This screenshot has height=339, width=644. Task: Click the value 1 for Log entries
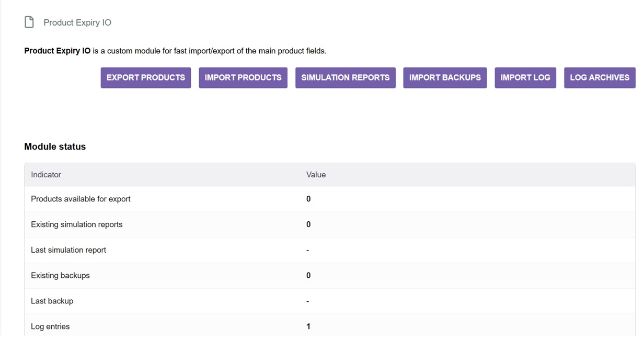[x=308, y=326]
